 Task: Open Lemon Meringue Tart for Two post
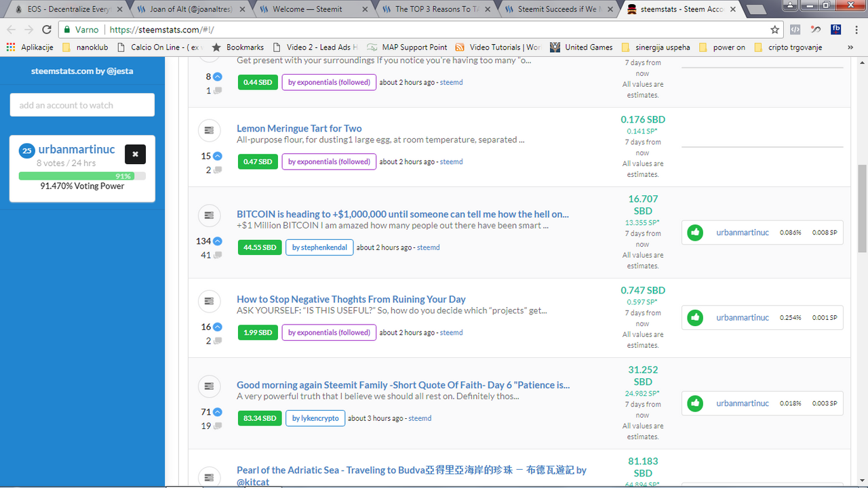pyautogui.click(x=299, y=128)
